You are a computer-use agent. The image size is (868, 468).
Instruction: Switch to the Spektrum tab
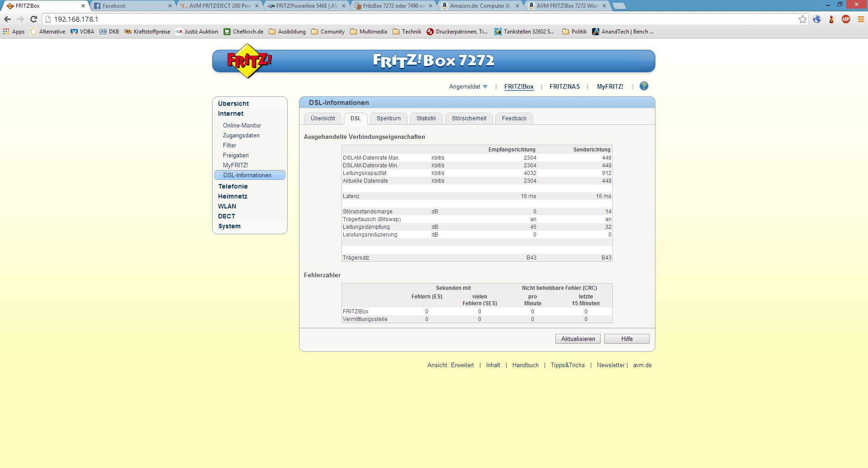389,118
